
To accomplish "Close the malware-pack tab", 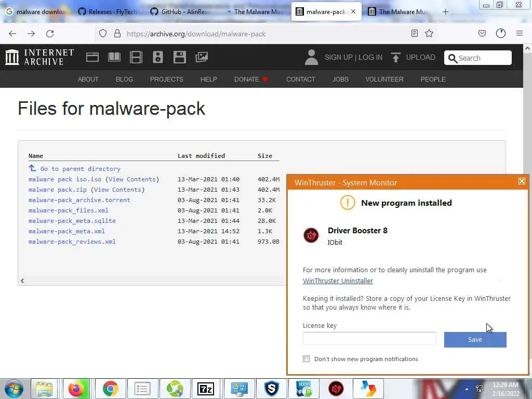I will point(353,11).
